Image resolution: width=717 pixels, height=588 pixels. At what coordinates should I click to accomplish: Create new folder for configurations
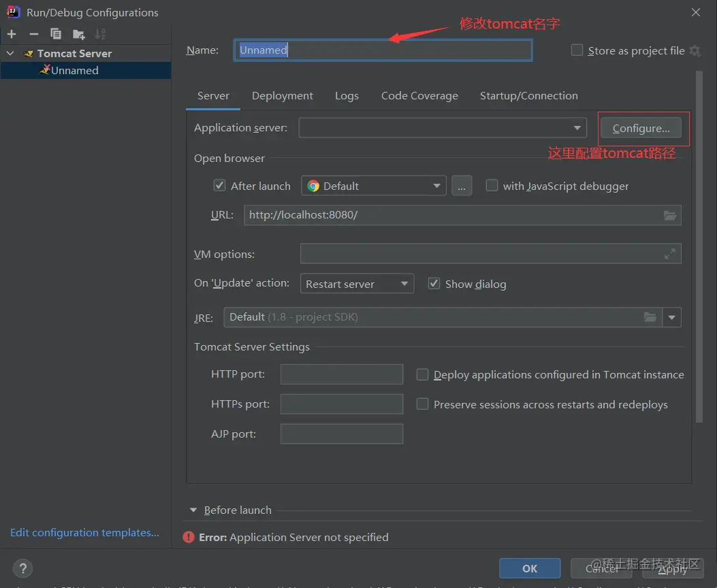tap(79, 34)
